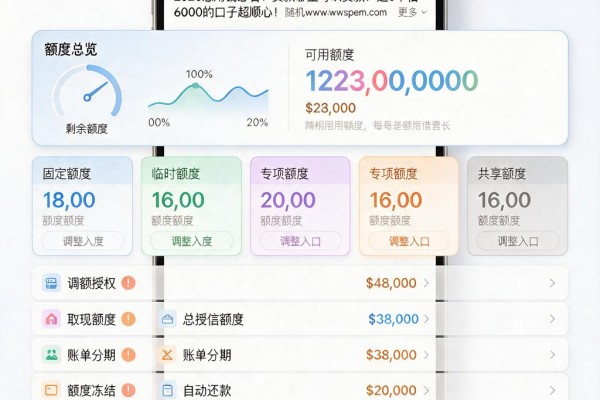600x400 pixels.
Task: Tap the blue calendar icon beside 自动还款
Action: 167,390
